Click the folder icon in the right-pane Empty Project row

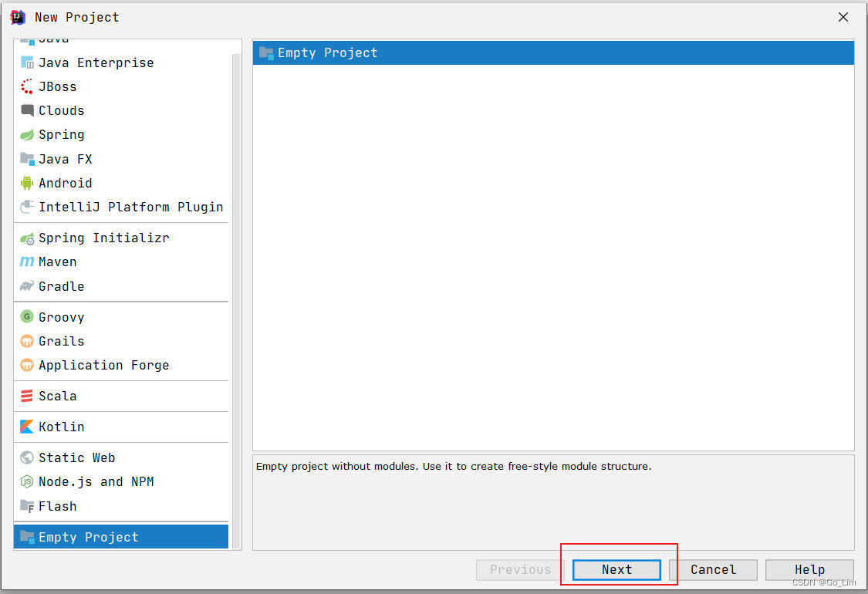(x=266, y=52)
